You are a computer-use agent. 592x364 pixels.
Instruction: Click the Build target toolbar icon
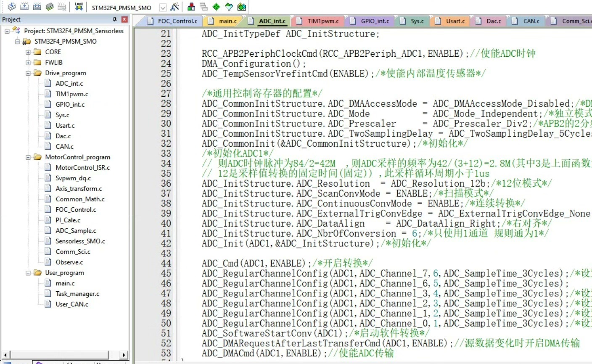coord(24,7)
